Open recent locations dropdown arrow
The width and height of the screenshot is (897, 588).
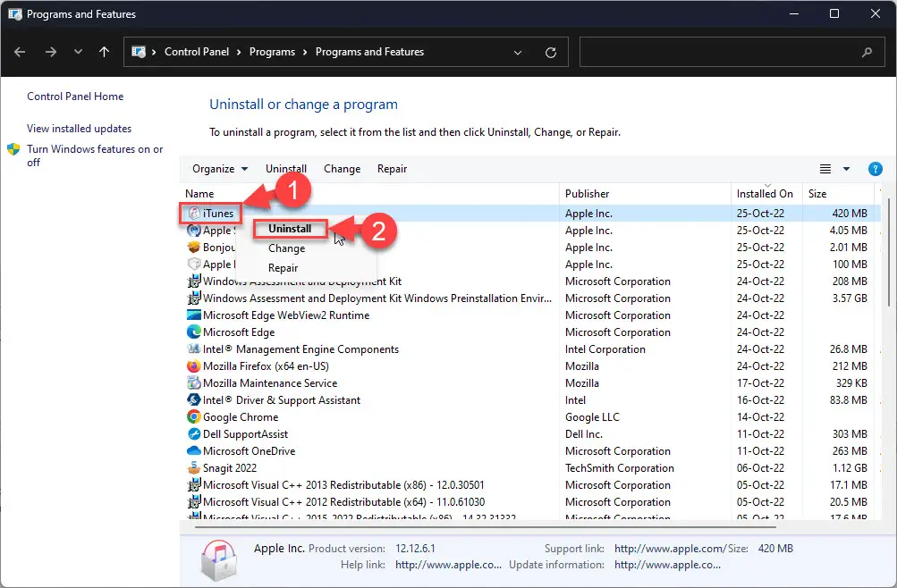pyautogui.click(x=79, y=53)
